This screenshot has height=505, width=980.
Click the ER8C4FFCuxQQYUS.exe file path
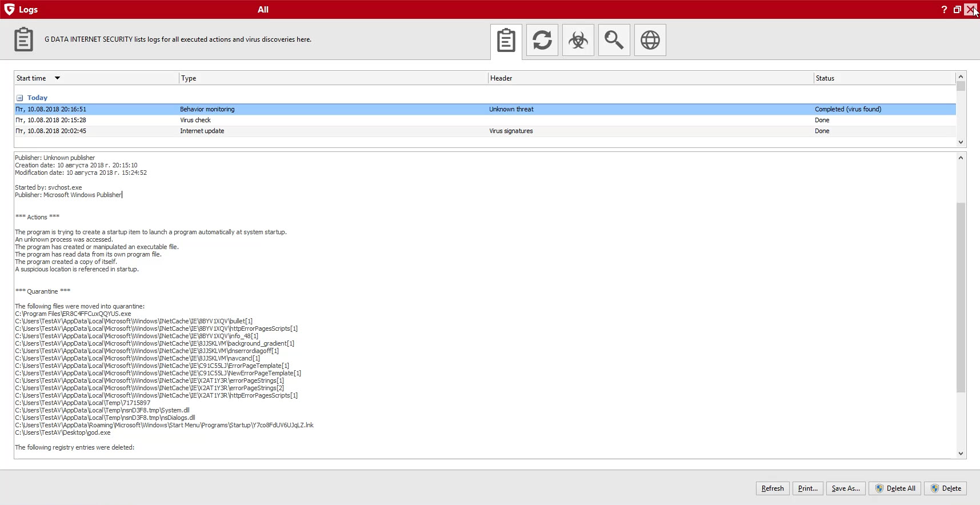click(x=73, y=314)
